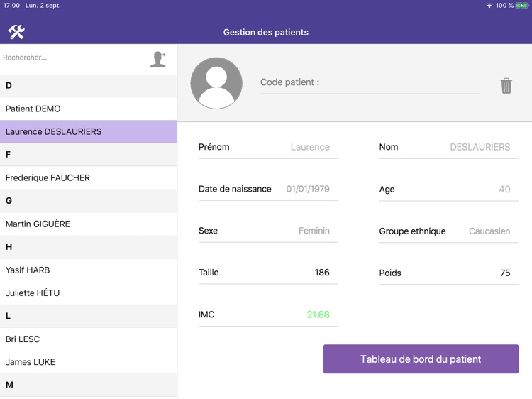Select Laurence DESLAURIERS in the list
Viewport: 532px width, 399px height.
point(88,131)
